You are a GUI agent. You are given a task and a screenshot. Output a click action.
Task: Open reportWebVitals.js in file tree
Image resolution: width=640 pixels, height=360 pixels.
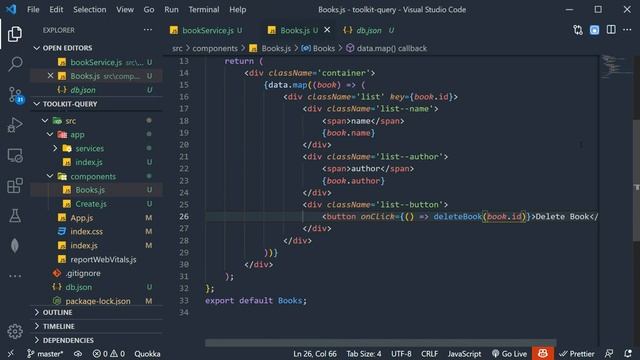pyautogui.click(x=103, y=259)
